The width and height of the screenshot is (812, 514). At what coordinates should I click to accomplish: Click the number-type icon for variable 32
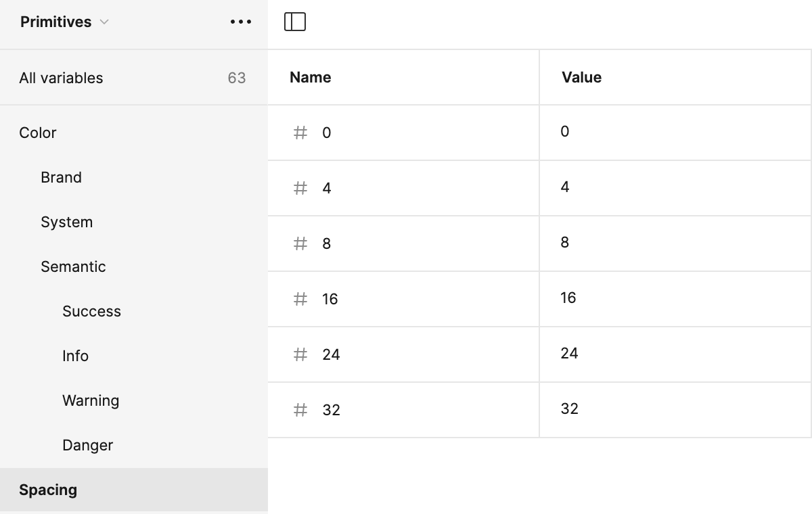[x=300, y=410]
